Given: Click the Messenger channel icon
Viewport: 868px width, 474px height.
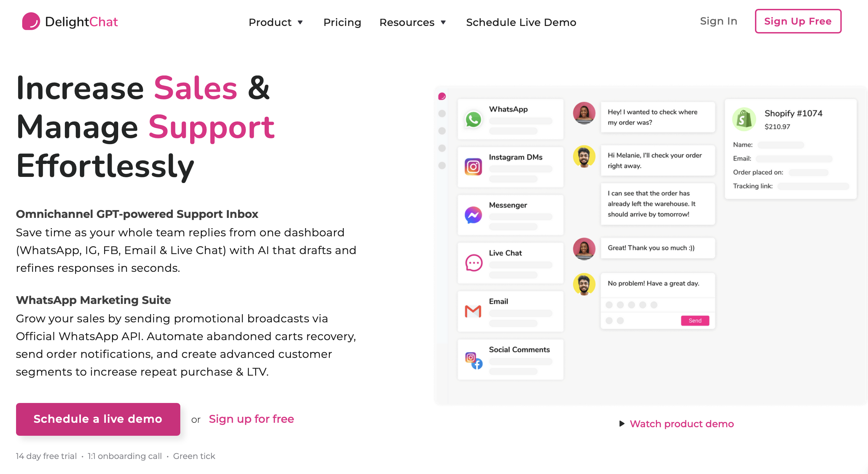Looking at the screenshot, I should 473,215.
